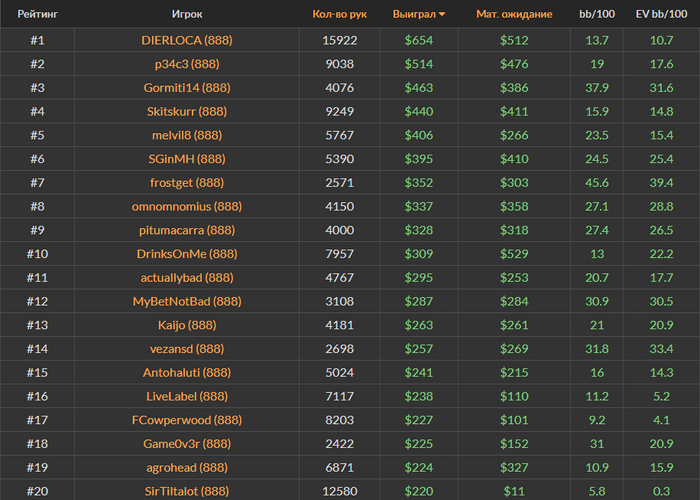700x500 pixels.
Task: Select EV bb/100 value 39.4
Action: pyautogui.click(x=661, y=183)
